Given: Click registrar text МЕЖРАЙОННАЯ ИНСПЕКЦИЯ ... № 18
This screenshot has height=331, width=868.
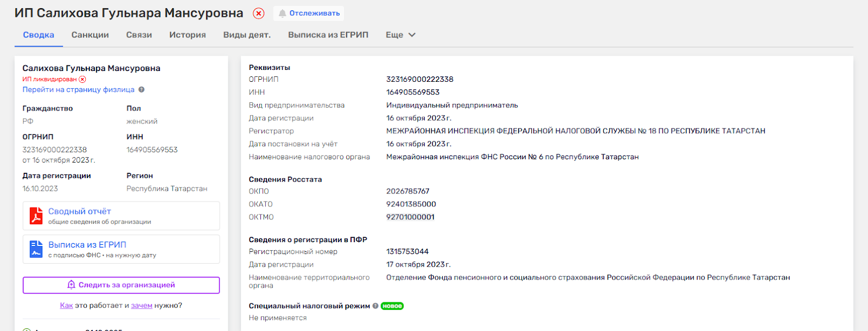Looking at the screenshot, I should [576, 131].
